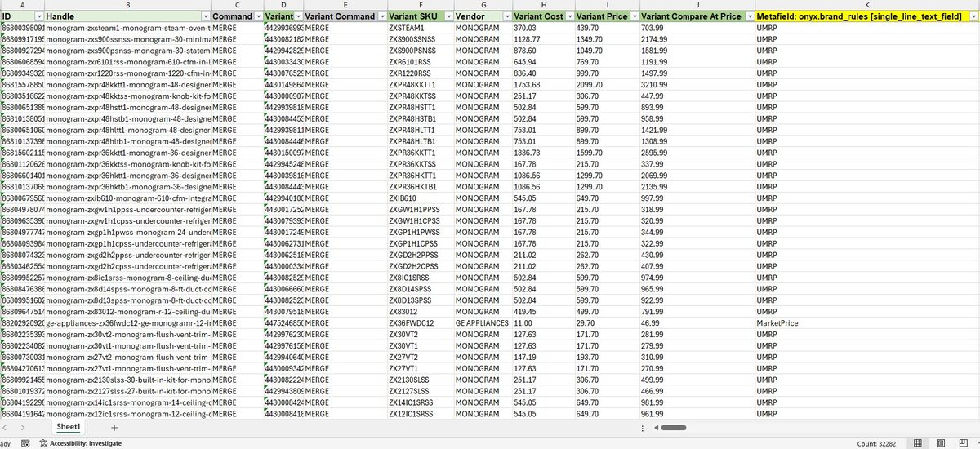
Task: Select the 2595.99 compare at price cell
Action: (697, 152)
